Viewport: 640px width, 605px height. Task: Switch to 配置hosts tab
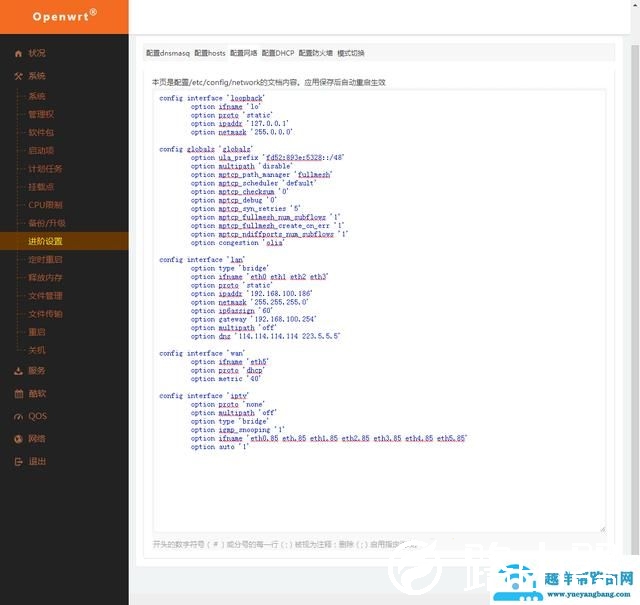[210, 53]
